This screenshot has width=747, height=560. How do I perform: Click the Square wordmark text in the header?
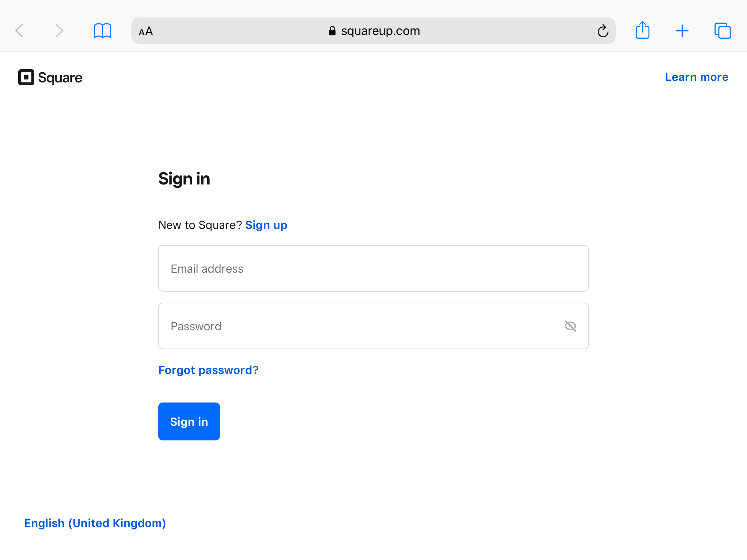tap(60, 78)
